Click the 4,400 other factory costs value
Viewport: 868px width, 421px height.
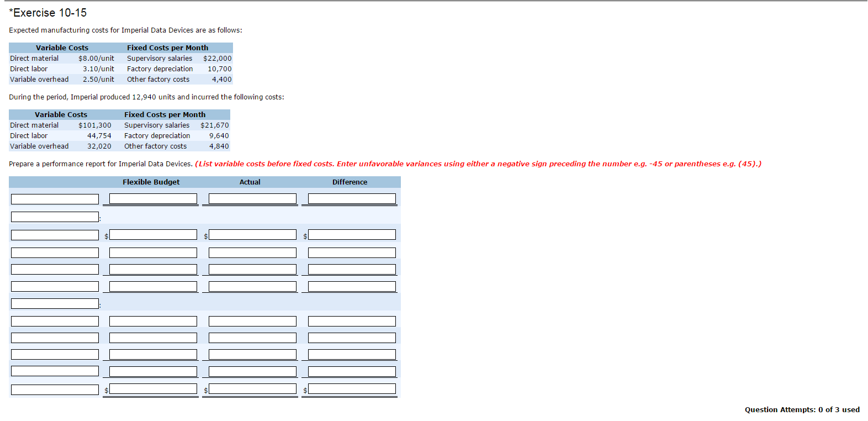pos(221,79)
